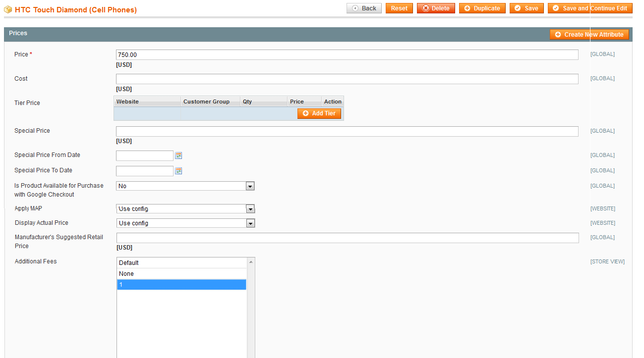644x358 pixels.
Task: Click the Additional Fees list scrollbar up arrow
Action: pyautogui.click(x=250, y=262)
